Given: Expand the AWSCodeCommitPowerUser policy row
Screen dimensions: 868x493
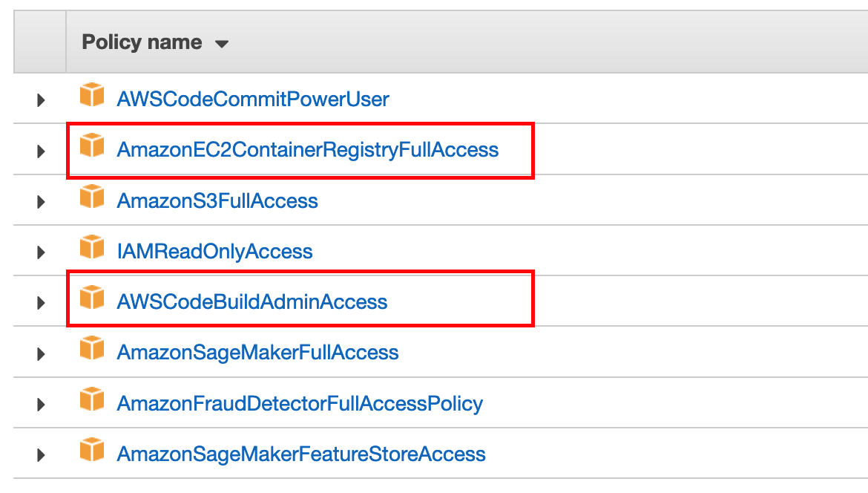Looking at the screenshot, I should [x=40, y=100].
